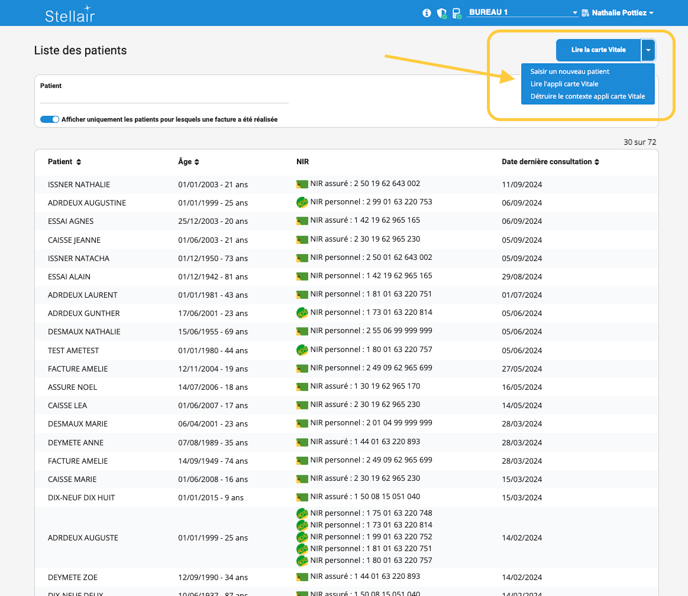
Task: Sort the list by Âge column
Action: click(x=197, y=162)
